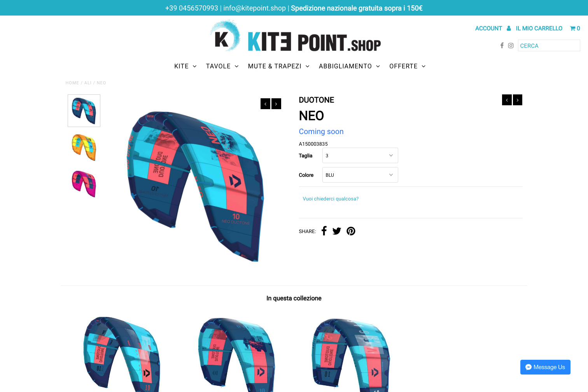The width and height of the screenshot is (588, 392).
Task: Open the ABBIGLIAMENTO menu
Action: point(349,66)
